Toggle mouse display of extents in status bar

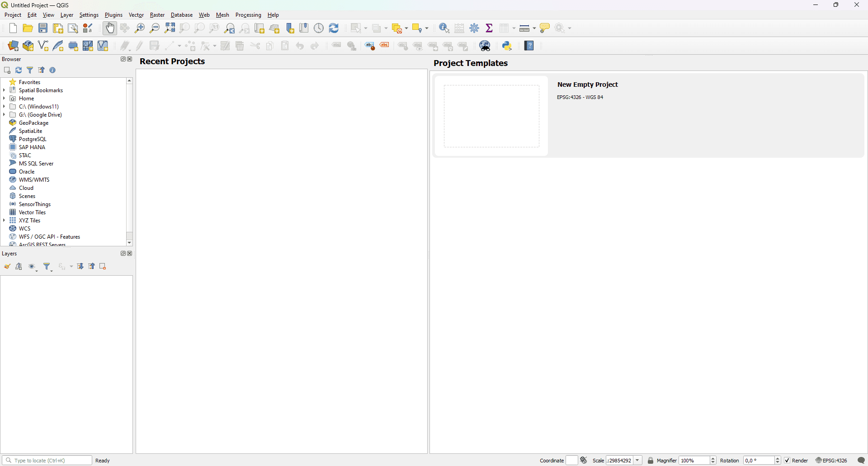(x=584, y=461)
